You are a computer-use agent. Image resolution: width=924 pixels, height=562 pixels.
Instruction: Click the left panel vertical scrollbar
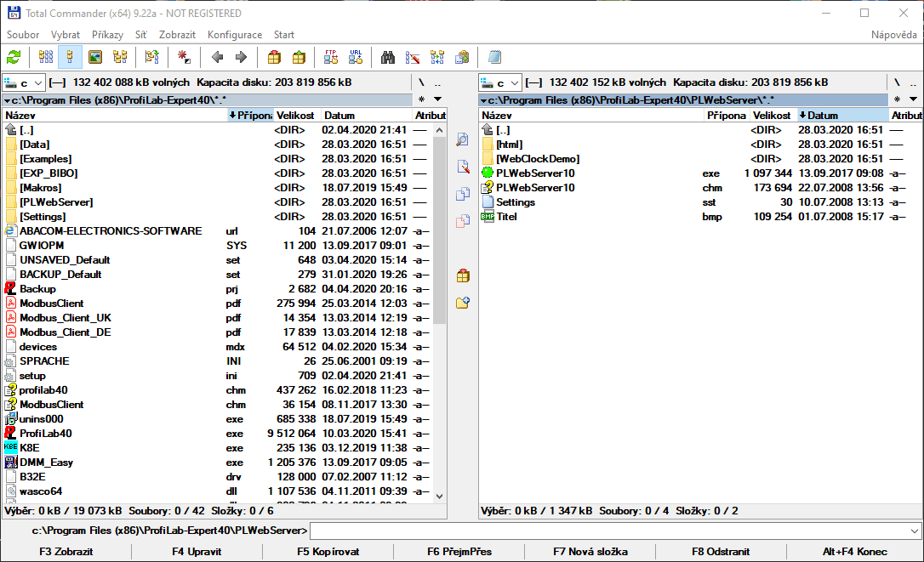coord(440,230)
